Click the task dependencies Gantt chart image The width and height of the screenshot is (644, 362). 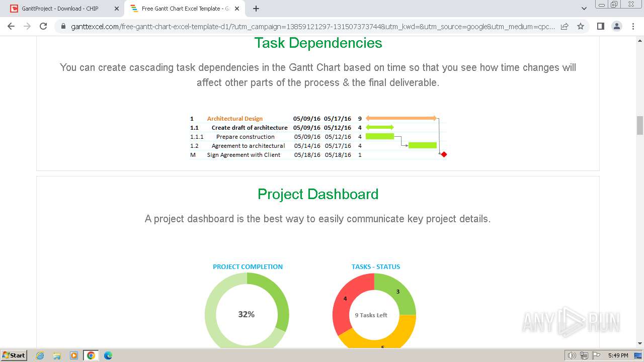(318, 137)
